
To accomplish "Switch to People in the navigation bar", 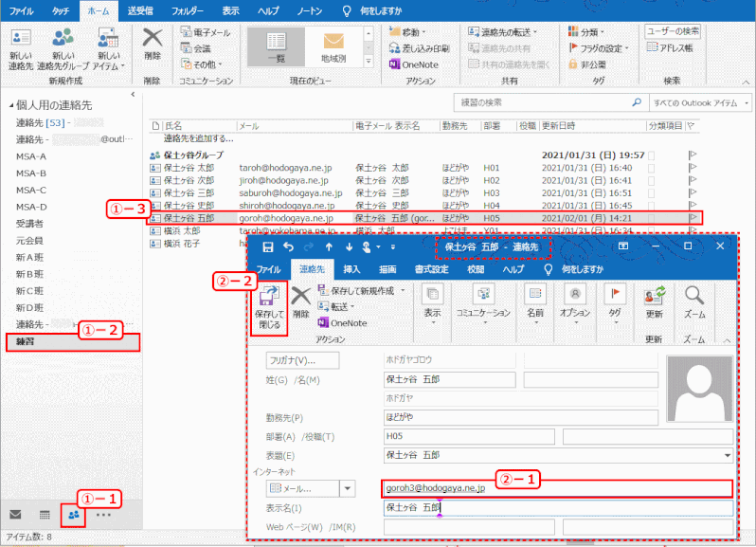I will coord(74,515).
